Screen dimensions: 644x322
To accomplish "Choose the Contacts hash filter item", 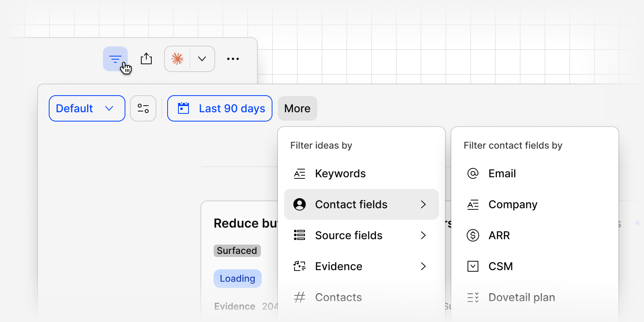I will [361, 297].
